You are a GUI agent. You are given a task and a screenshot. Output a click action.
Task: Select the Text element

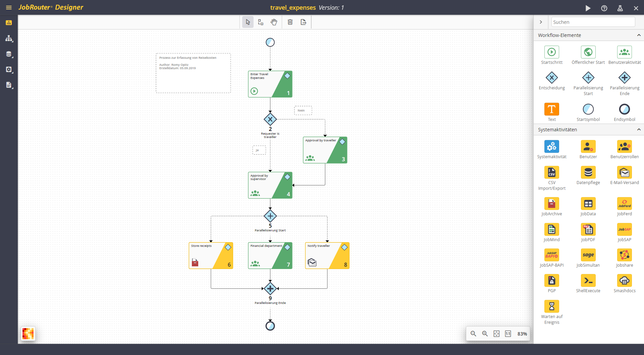point(552,112)
